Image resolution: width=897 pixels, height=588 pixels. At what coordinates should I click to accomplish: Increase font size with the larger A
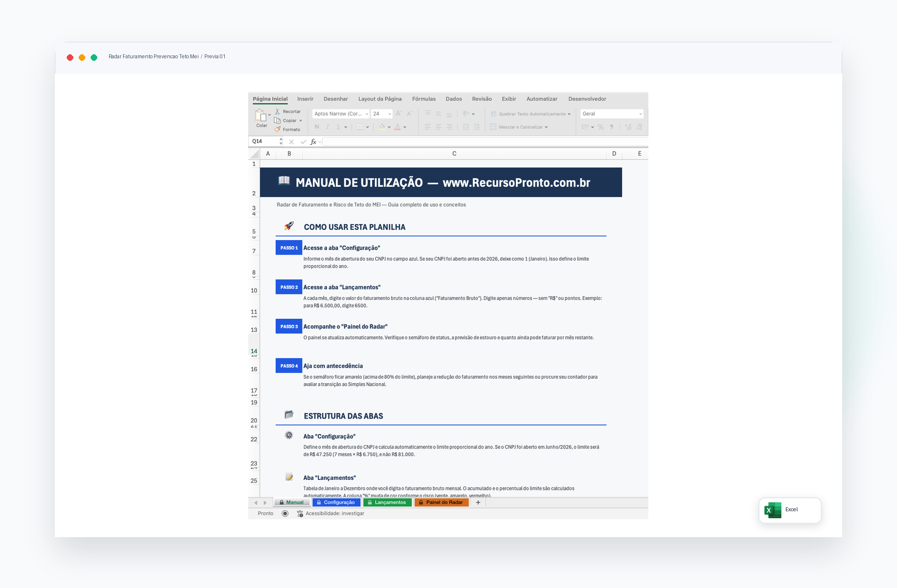399,114
